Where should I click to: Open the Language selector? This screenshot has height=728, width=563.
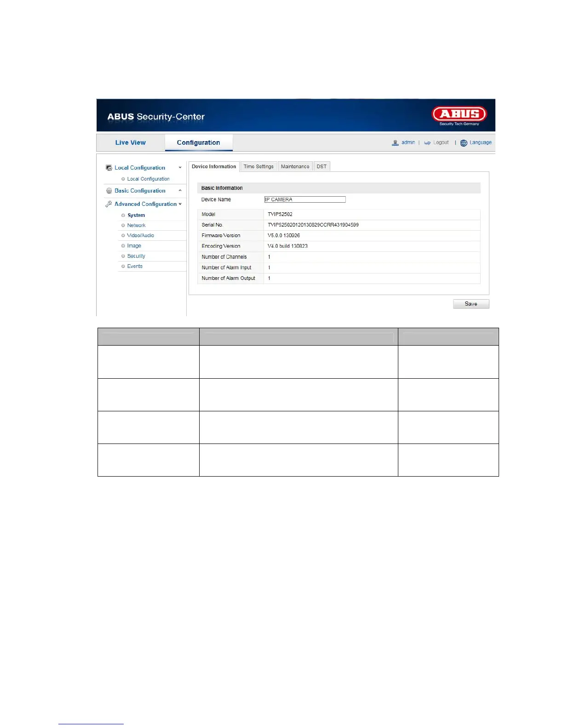(480, 142)
